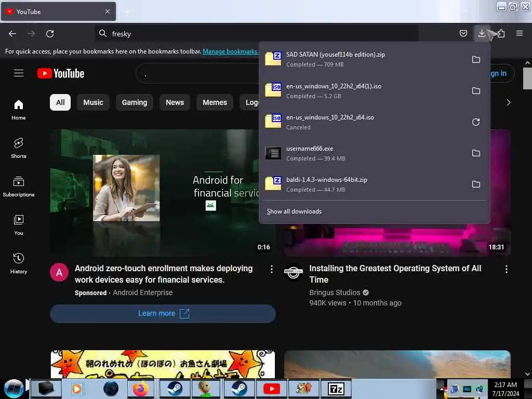This screenshot has width=532, height=399.
Task: Retry the canceled windows_10_22h2_x64.iso download
Action: [x=476, y=122]
